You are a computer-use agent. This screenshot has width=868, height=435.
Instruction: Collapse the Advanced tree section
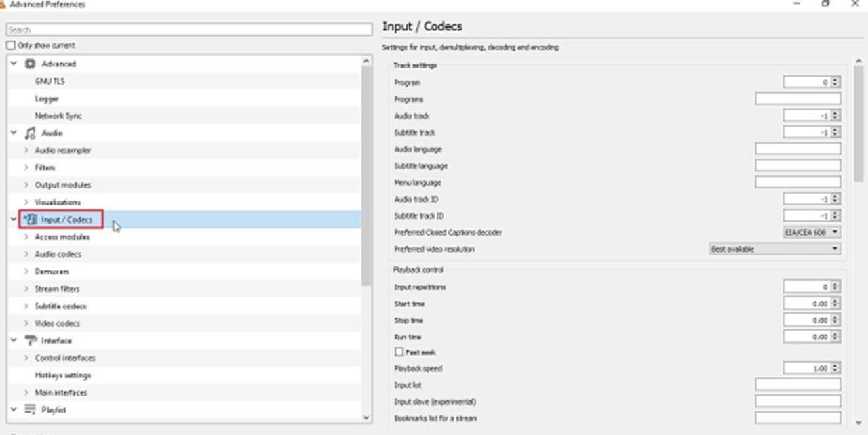[13, 64]
